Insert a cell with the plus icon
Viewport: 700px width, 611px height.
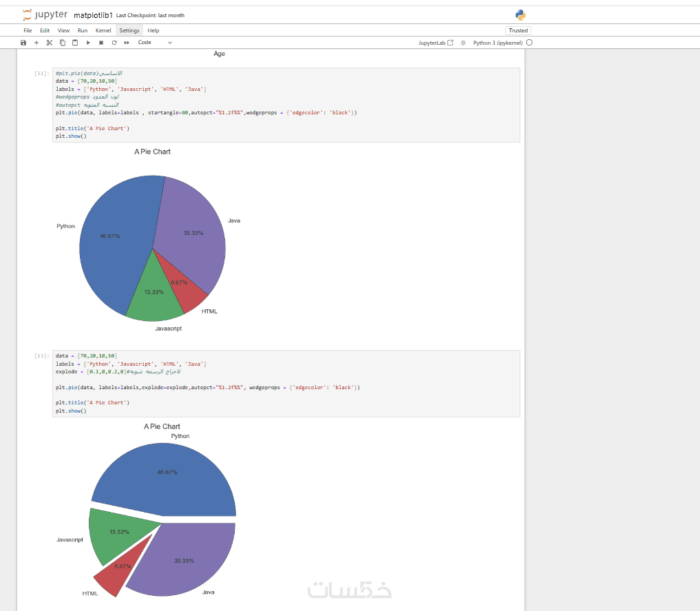[36, 43]
